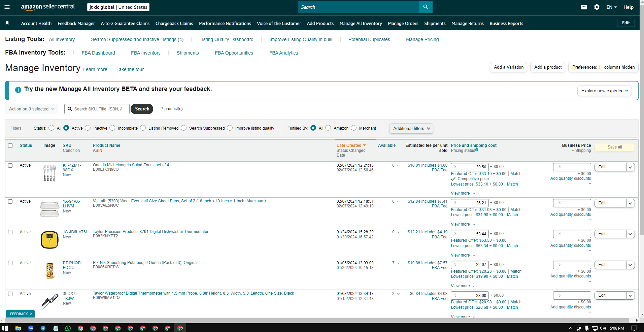Click Preferences: 11 columns hidden button
The image size is (644, 332).
603,67
